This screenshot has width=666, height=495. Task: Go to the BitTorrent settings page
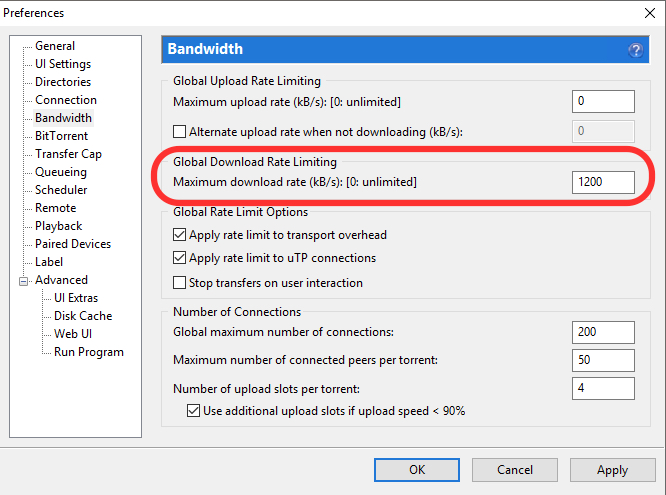coord(61,136)
